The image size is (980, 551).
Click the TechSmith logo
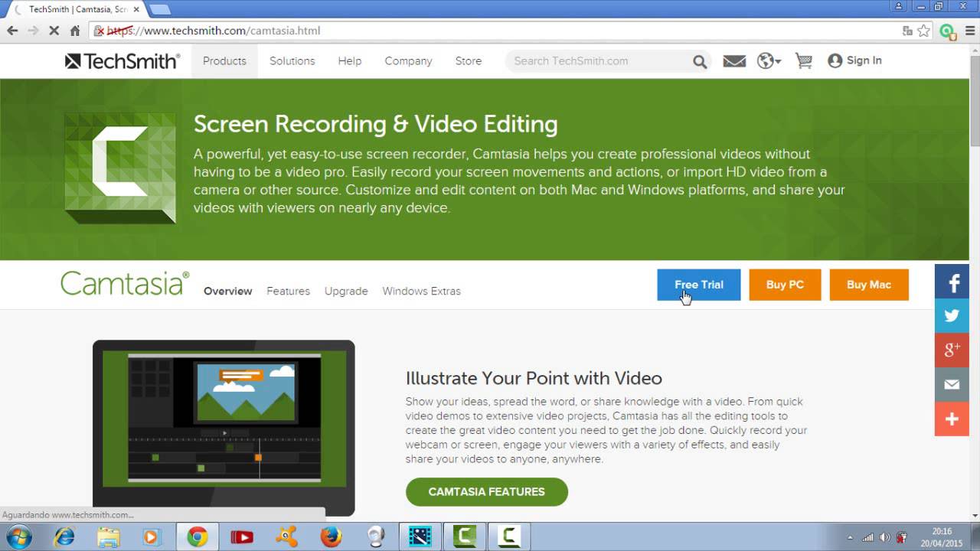pyautogui.click(x=122, y=61)
